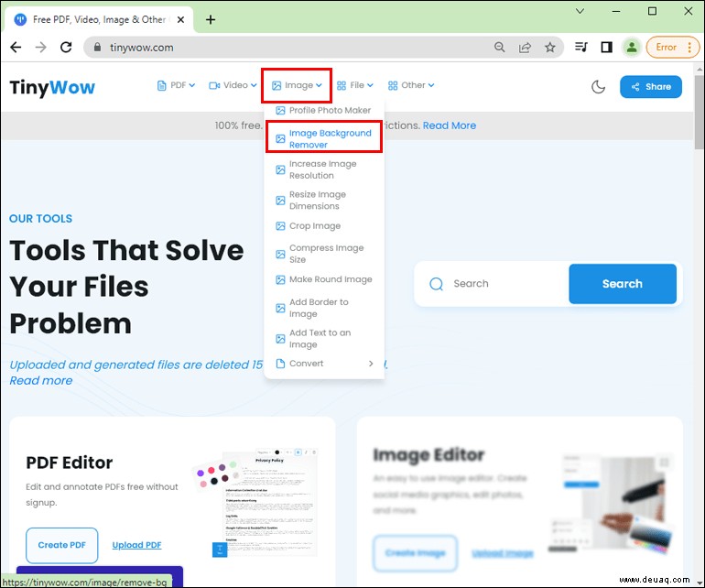This screenshot has height=588, width=705.
Task: Expand the PDF navigation menu
Action: (176, 85)
